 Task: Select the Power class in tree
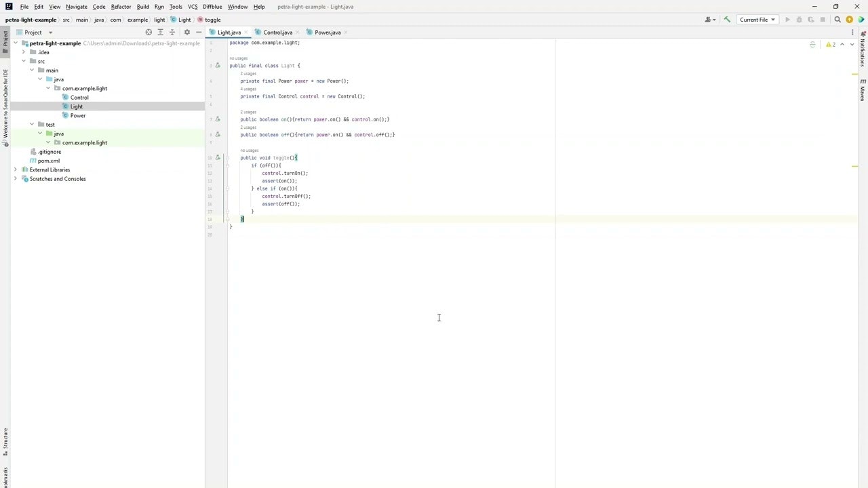tap(78, 115)
